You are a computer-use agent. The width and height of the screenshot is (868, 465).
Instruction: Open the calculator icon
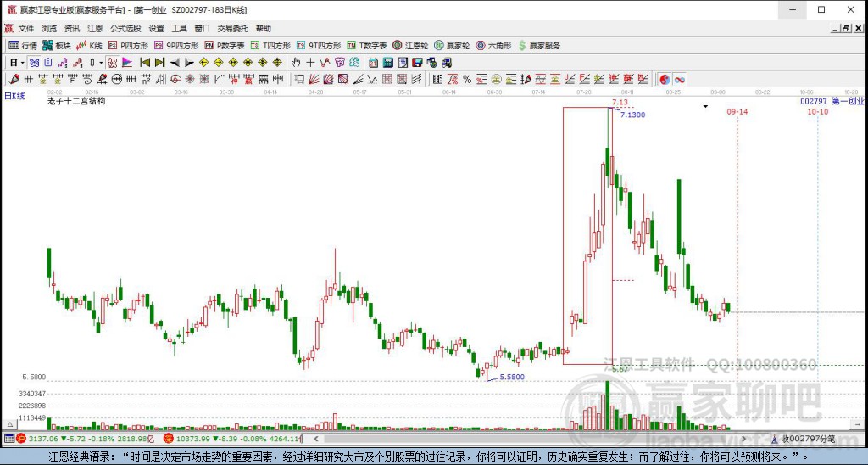coord(388,63)
